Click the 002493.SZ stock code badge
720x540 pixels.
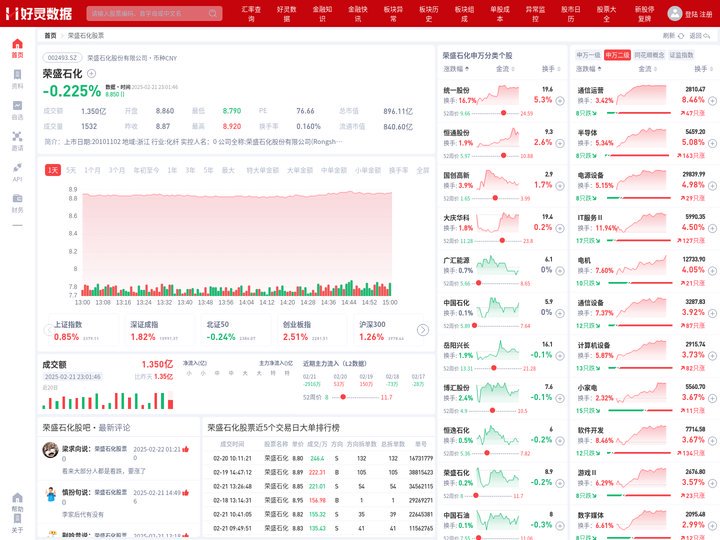tap(62, 58)
